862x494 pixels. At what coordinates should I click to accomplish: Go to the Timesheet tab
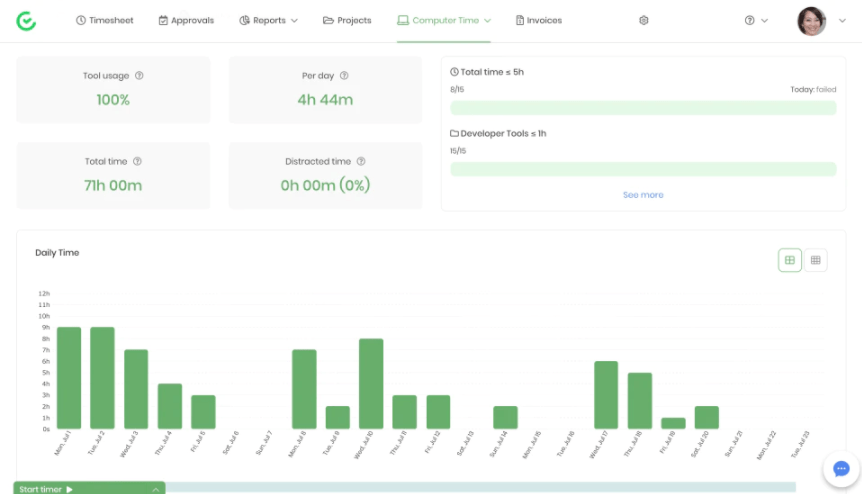(x=105, y=20)
